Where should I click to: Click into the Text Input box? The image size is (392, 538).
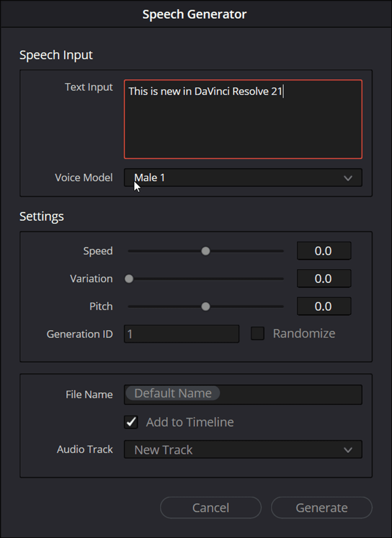pos(243,119)
